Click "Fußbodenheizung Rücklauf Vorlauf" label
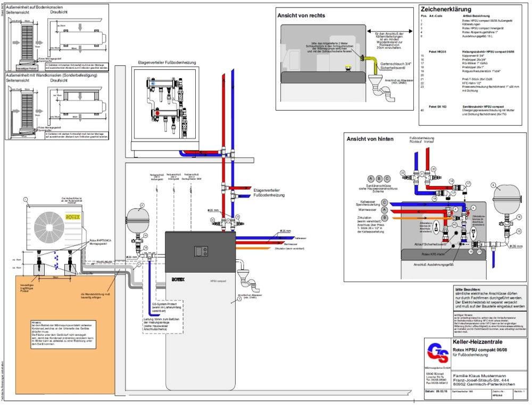This screenshot has width=532, height=405. (x=421, y=140)
